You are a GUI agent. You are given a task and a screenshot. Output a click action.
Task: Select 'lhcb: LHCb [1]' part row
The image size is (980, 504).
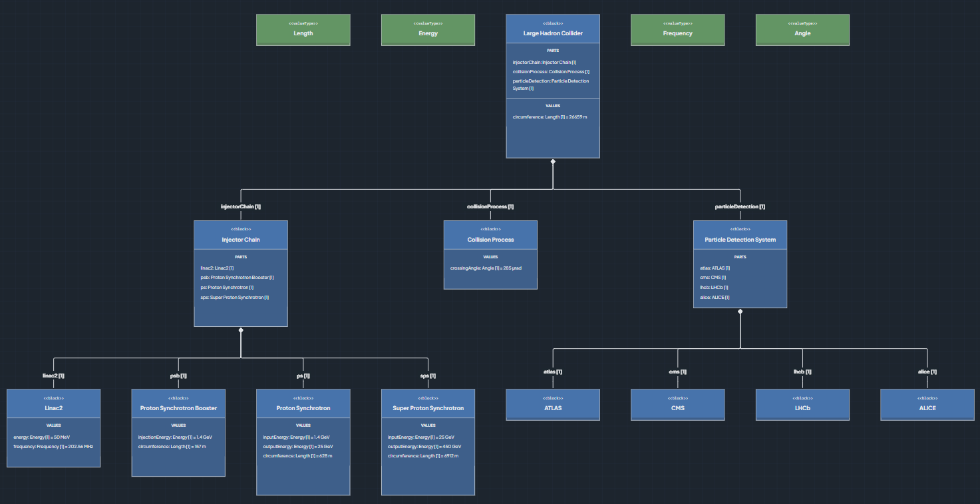[714, 287]
